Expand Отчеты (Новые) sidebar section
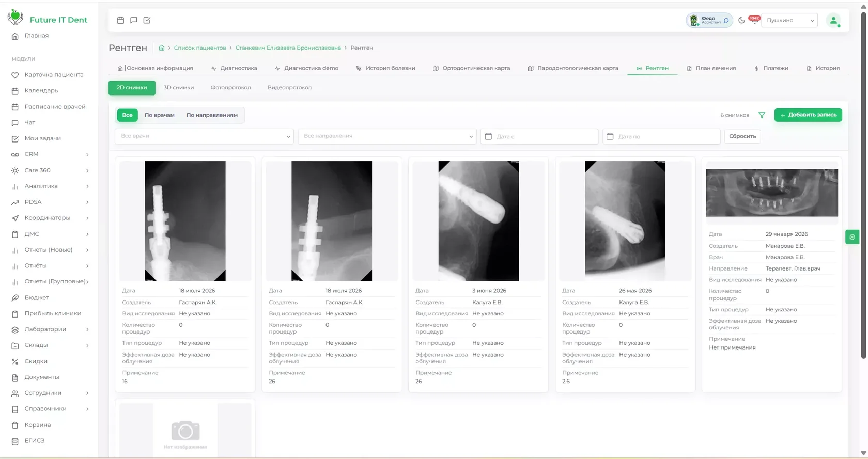The height and width of the screenshot is (459, 868). click(50, 250)
